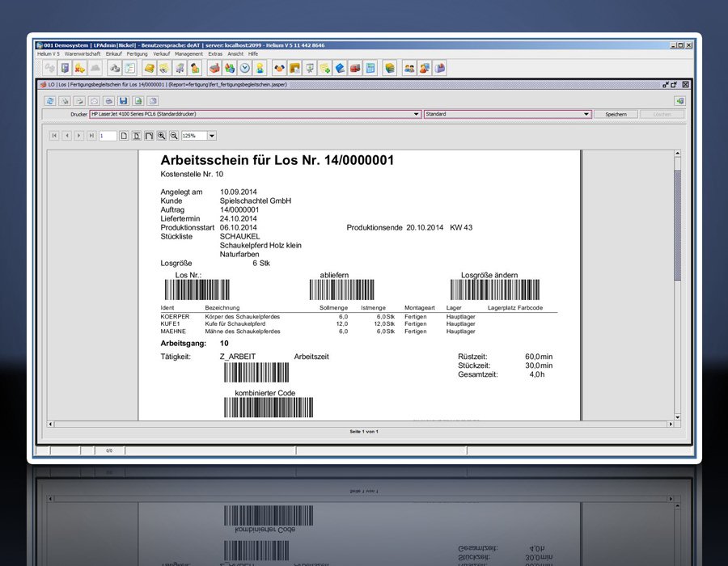Open the presentation board icon
Screen dimensions: 728x566
pos(310,68)
